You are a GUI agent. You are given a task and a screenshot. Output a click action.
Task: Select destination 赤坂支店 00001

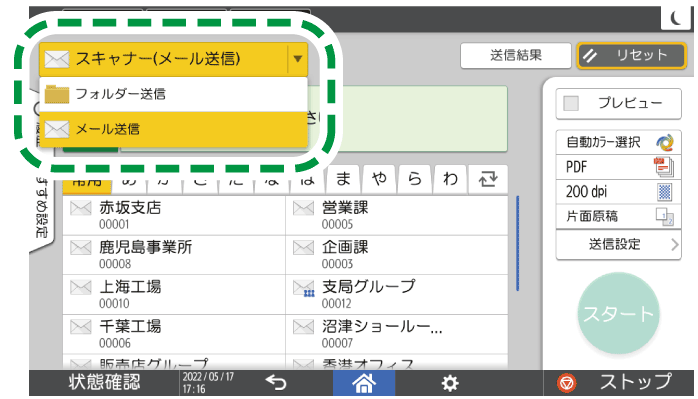pos(174,216)
